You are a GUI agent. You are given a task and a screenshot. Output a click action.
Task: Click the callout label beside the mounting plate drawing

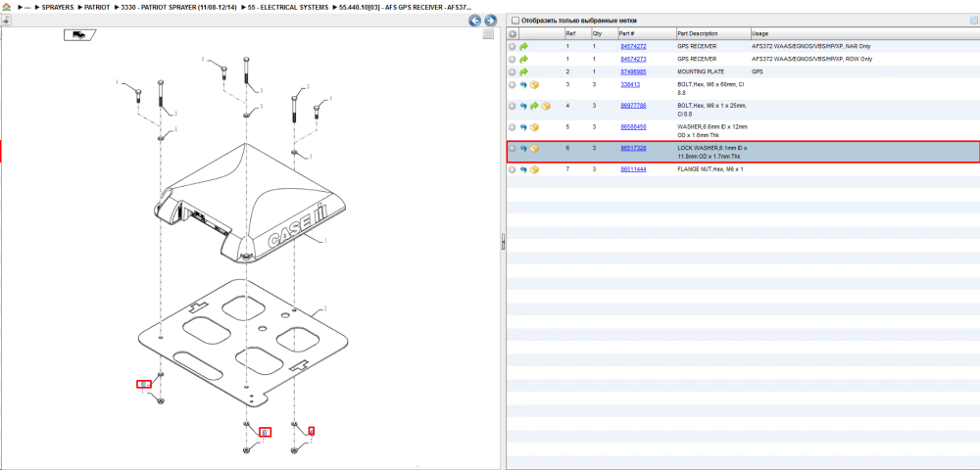pyautogui.click(x=325, y=309)
